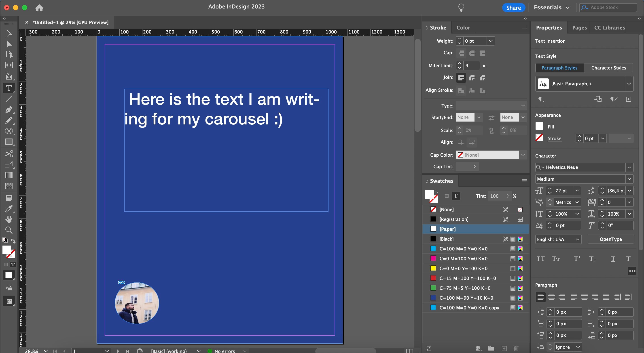Select the C=0 M=100 Y=0 K=0 magenta swatch

coord(463,258)
